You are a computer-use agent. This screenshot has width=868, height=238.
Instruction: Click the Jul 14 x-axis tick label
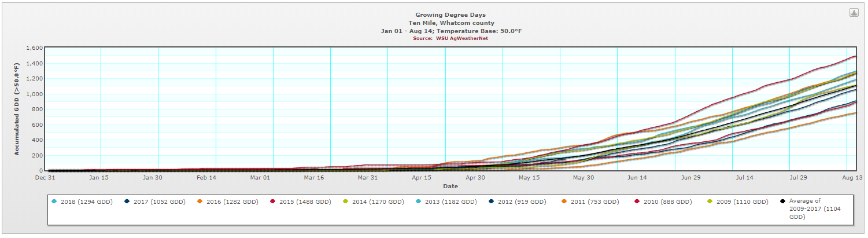pyautogui.click(x=744, y=178)
